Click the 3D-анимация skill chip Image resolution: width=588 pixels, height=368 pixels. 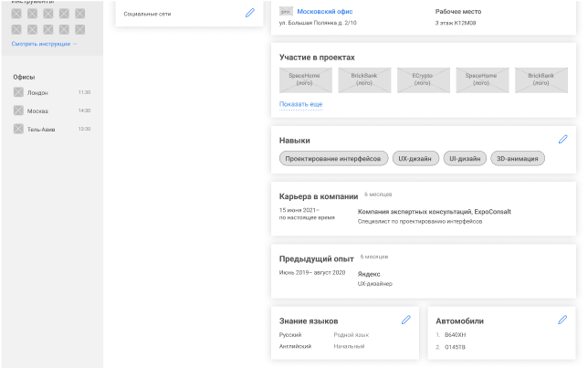tap(518, 159)
